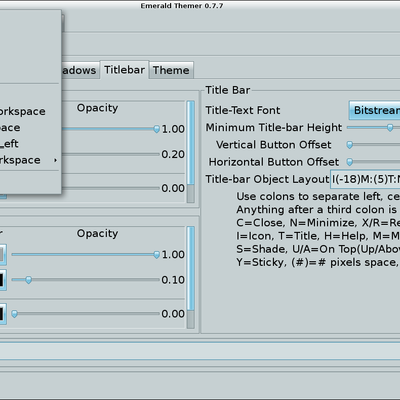Switch to the Titlebar tab
The image size is (400, 400).
click(x=124, y=70)
